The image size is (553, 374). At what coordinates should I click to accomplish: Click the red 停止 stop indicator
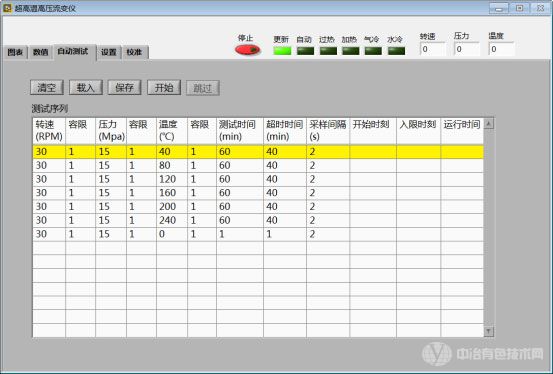pos(248,50)
